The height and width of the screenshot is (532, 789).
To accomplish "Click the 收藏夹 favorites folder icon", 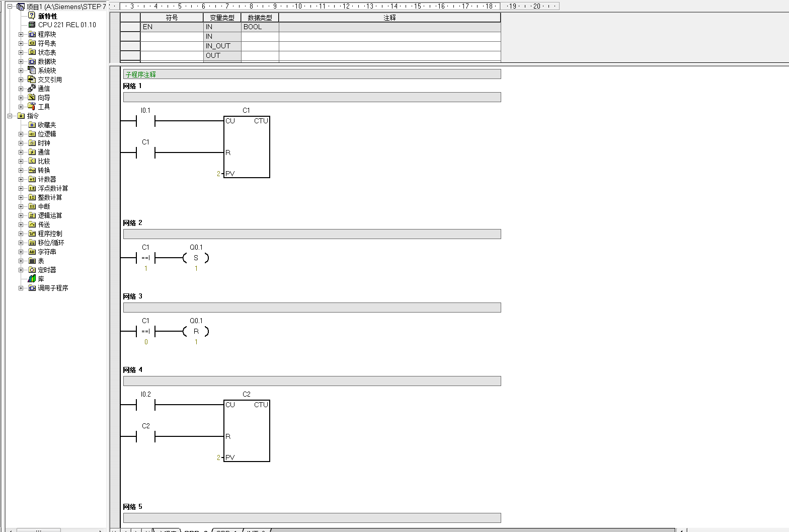I will tap(32, 125).
